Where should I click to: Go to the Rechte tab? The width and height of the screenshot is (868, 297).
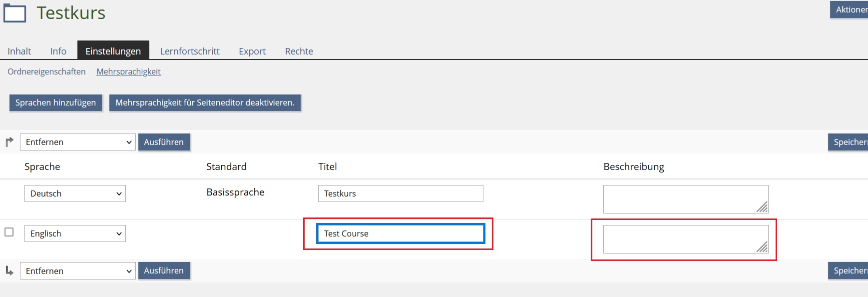299,51
